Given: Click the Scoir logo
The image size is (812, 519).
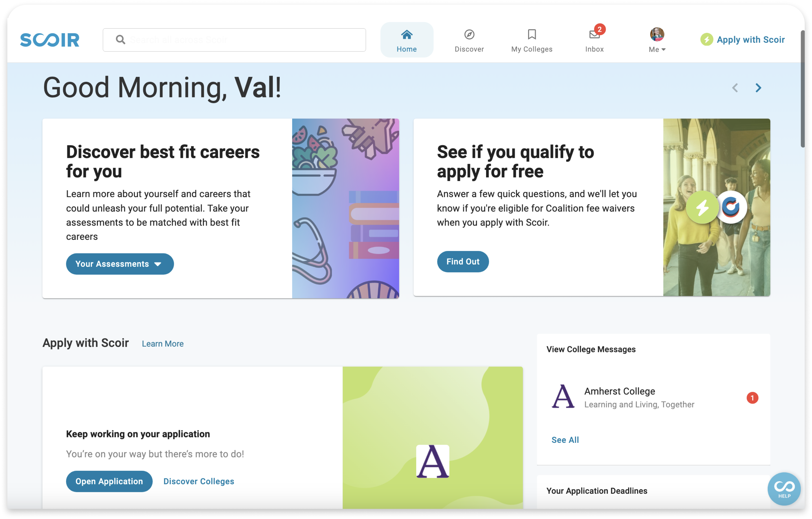Looking at the screenshot, I should pyautogui.click(x=49, y=40).
